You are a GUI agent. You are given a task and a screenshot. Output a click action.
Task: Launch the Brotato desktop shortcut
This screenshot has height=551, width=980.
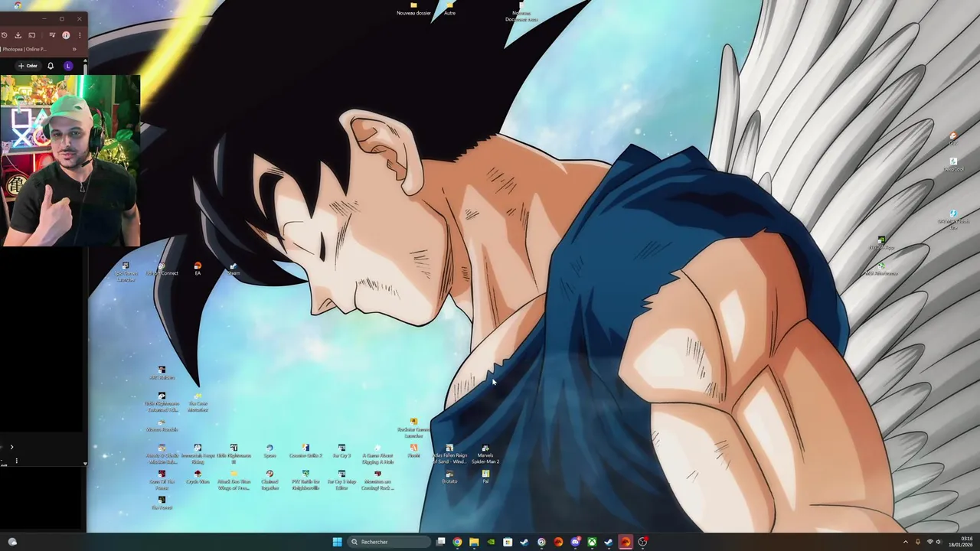(x=449, y=478)
